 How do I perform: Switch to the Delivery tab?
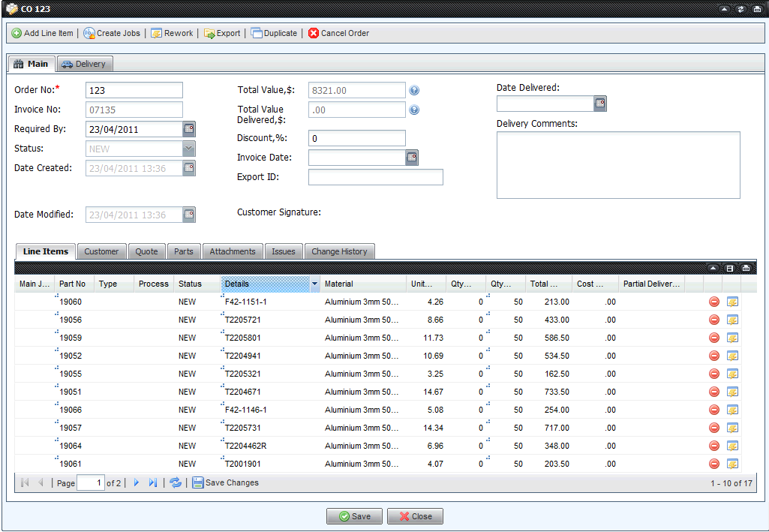[x=84, y=65]
